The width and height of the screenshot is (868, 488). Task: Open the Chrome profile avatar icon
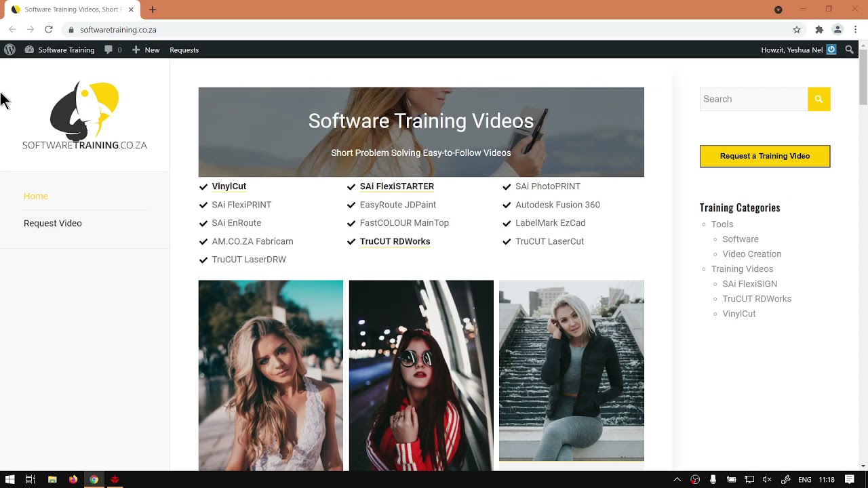tap(837, 30)
